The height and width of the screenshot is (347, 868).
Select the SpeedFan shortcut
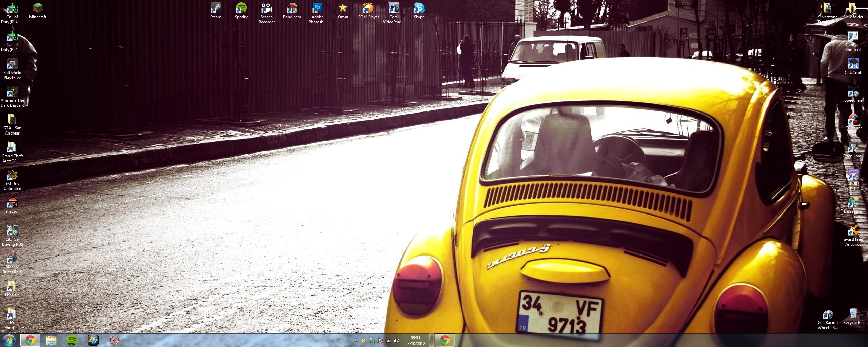[x=853, y=94]
